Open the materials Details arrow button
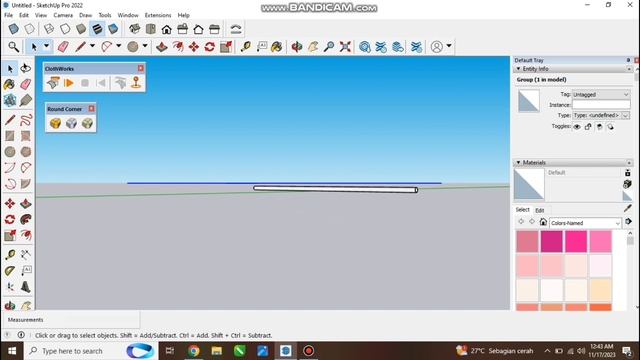Screen dimensions: 640x360 (x=629, y=222)
